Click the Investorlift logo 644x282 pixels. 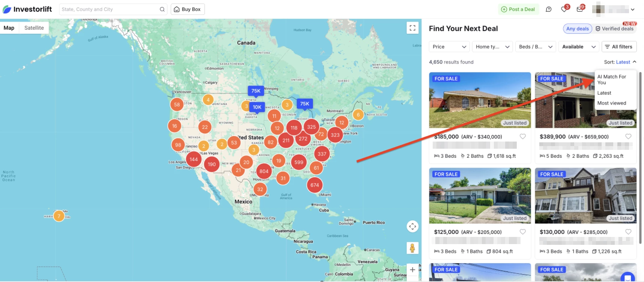click(27, 9)
